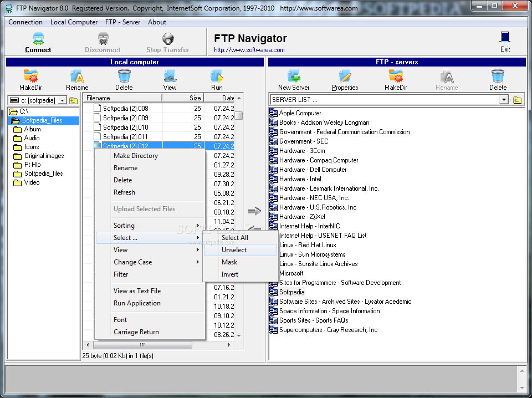Viewport: 532px width, 398px height.
Task: Click the Disconnect toolbar icon
Action: click(x=103, y=39)
